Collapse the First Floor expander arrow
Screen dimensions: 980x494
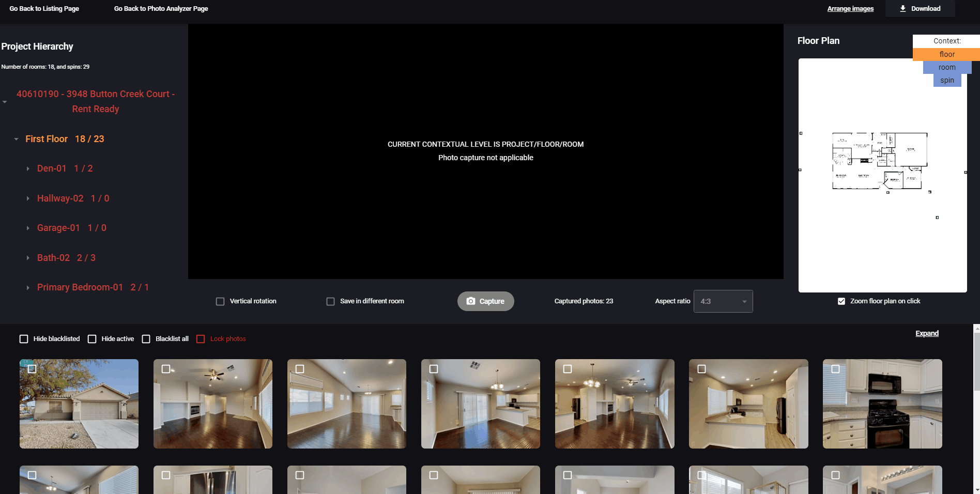click(16, 139)
